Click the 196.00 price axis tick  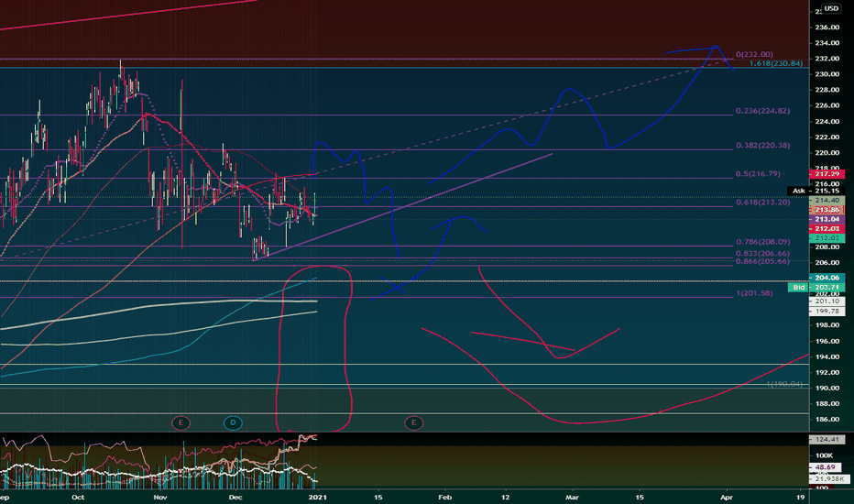[827, 341]
